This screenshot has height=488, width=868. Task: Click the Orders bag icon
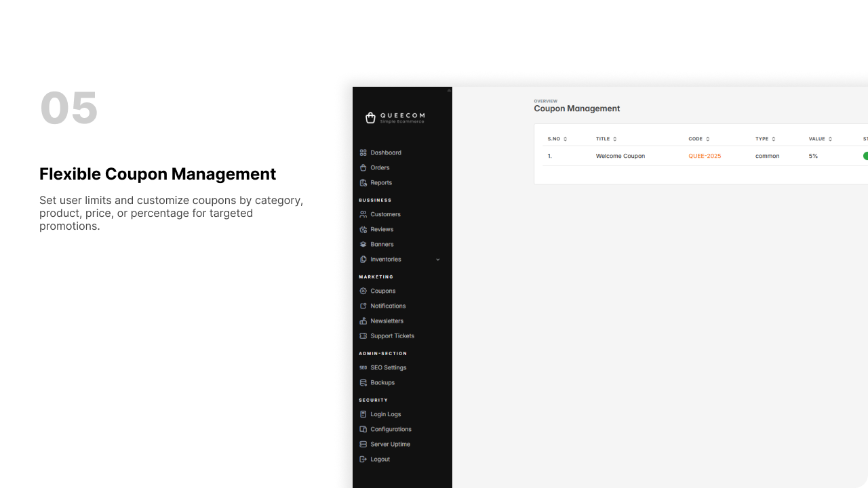[363, 167]
